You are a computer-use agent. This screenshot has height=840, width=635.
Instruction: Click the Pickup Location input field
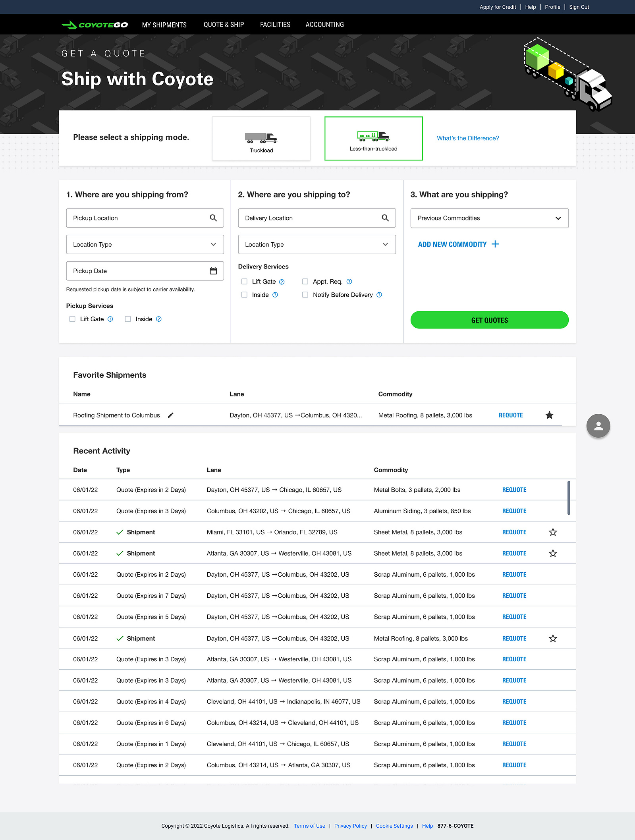pyautogui.click(x=145, y=218)
